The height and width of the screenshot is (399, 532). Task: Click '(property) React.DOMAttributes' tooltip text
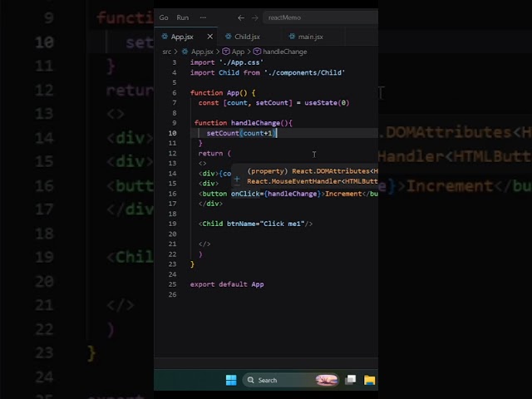pos(308,171)
